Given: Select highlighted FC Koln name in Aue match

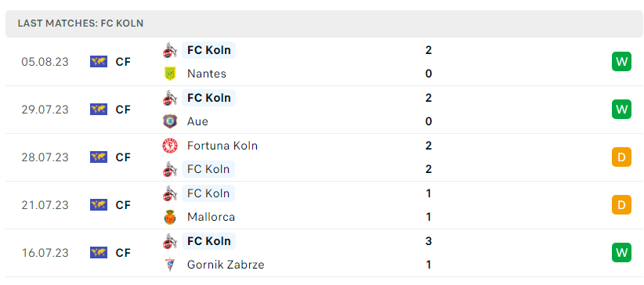Looking at the screenshot, I should 208,98.
